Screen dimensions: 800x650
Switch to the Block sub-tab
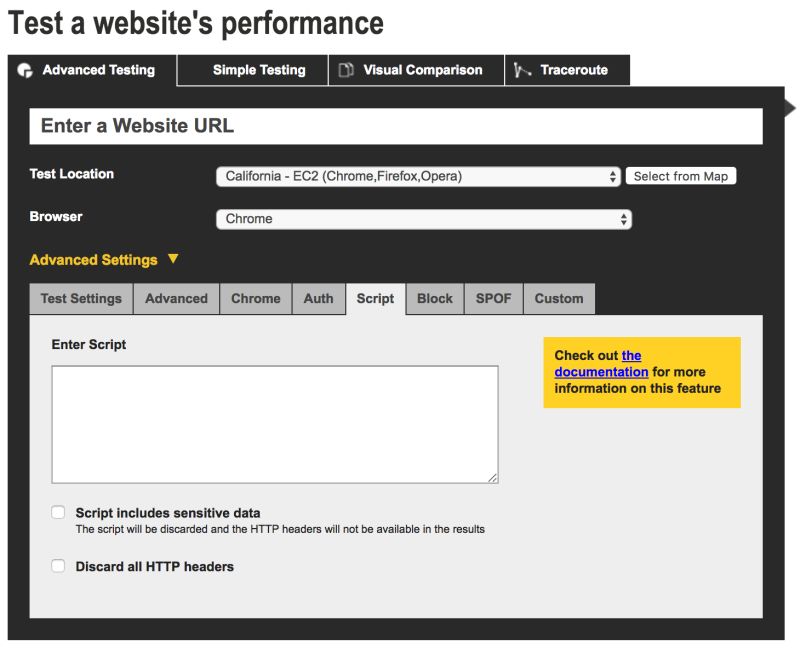(435, 298)
